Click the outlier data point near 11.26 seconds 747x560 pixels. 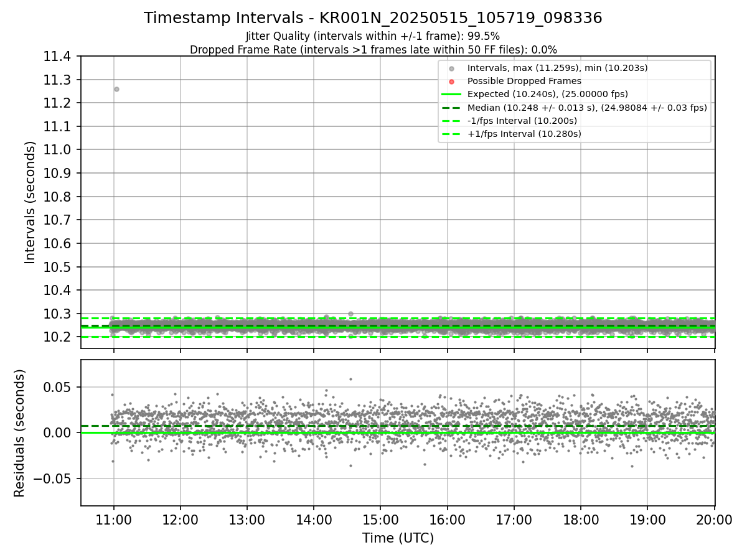tap(116, 89)
